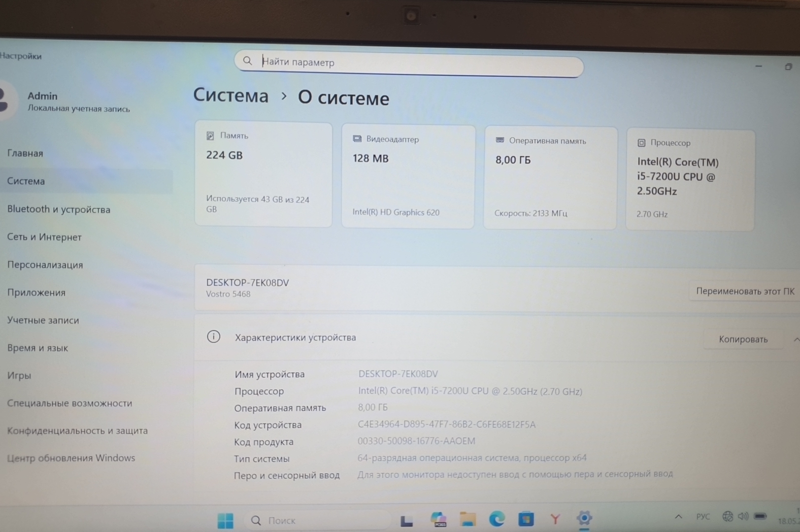The width and height of the screenshot is (800, 532).
Task: Open the Windows Start menu
Action: tap(226, 521)
